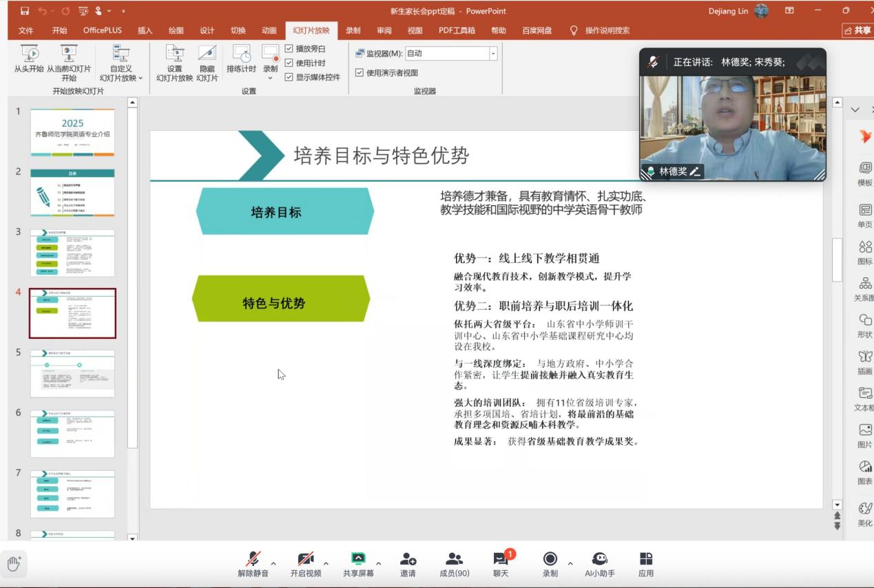874x588 pixels.
Task: Open 设计 ribbon tab
Action: (x=207, y=30)
